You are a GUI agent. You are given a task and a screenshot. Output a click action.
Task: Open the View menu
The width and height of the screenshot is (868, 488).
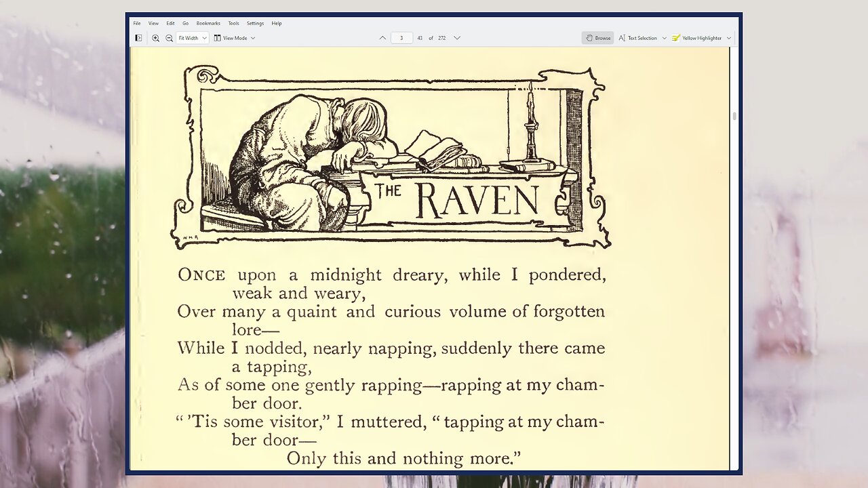pos(153,23)
